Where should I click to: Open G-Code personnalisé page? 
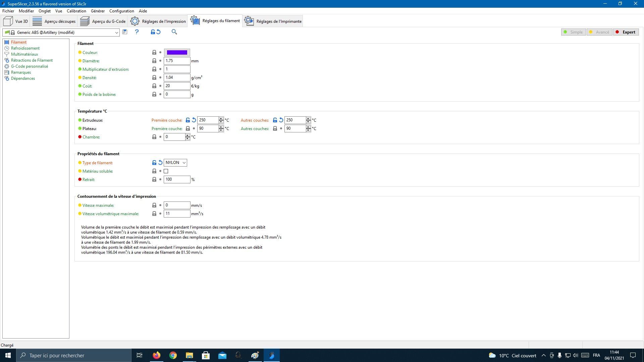(x=30, y=66)
